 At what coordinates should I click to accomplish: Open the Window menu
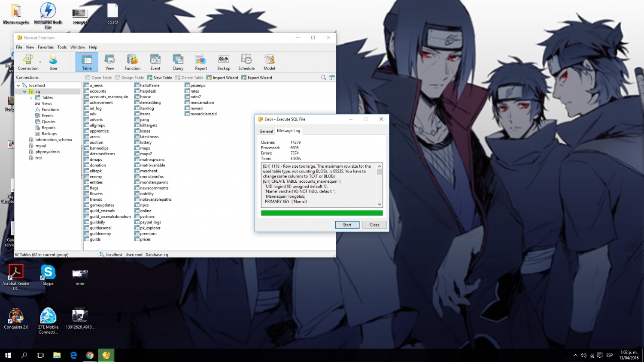pyautogui.click(x=78, y=47)
